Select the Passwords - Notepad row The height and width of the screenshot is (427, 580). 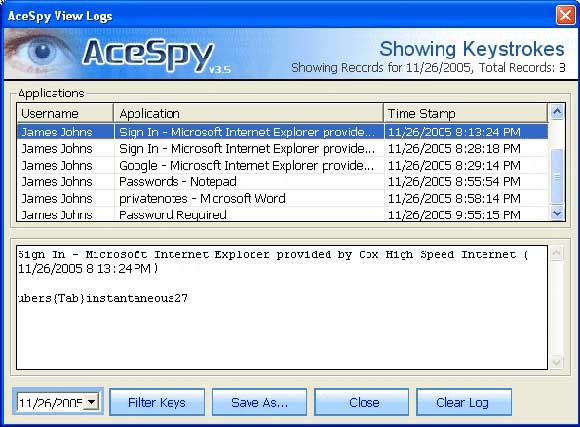pos(283,182)
